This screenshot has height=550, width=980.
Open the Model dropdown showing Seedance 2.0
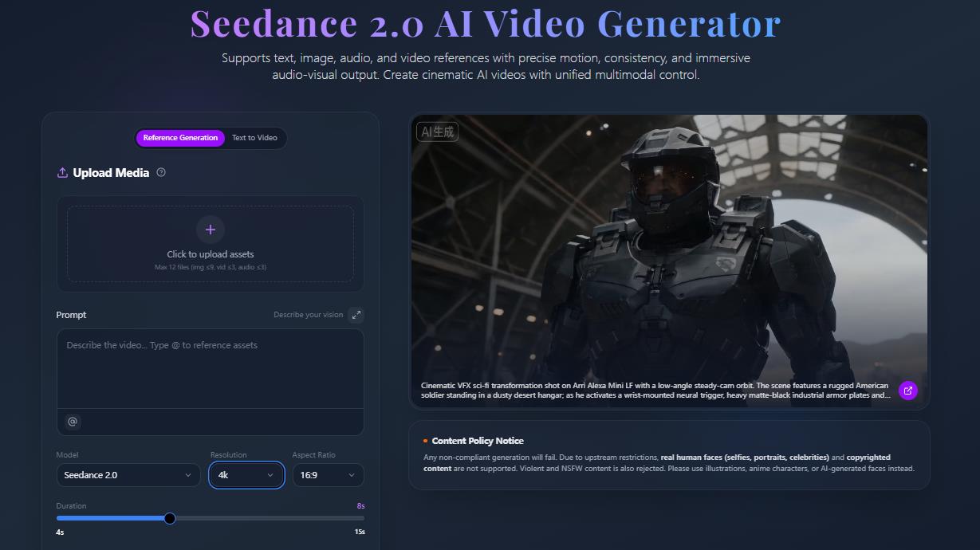[x=128, y=475]
